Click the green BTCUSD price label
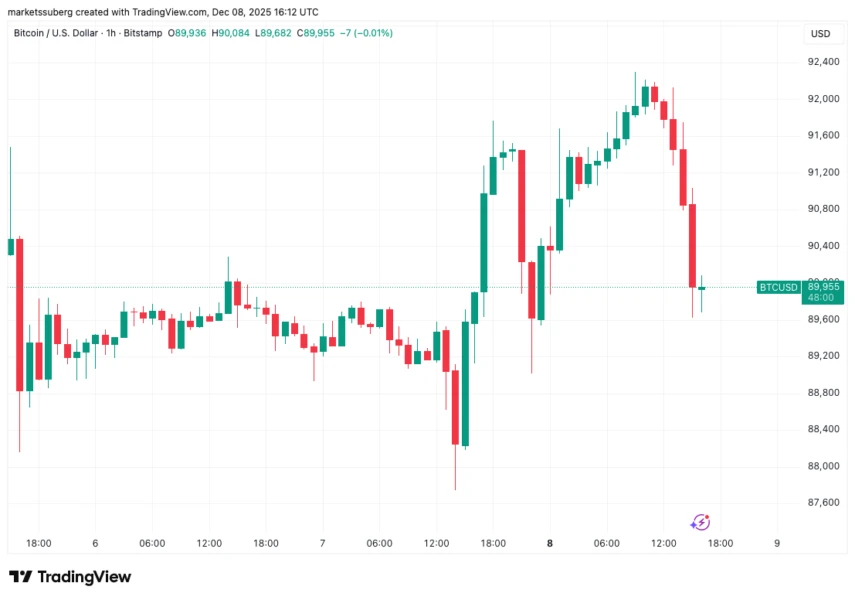This screenshot has height=600, width=855. click(779, 287)
